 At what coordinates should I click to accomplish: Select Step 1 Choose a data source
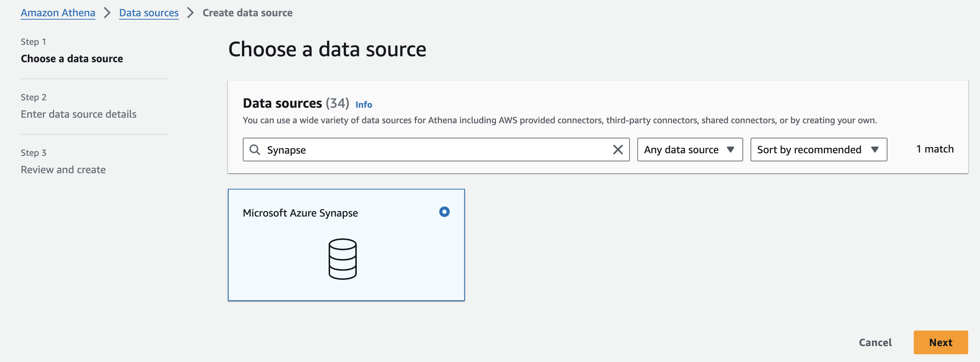pos(72,58)
